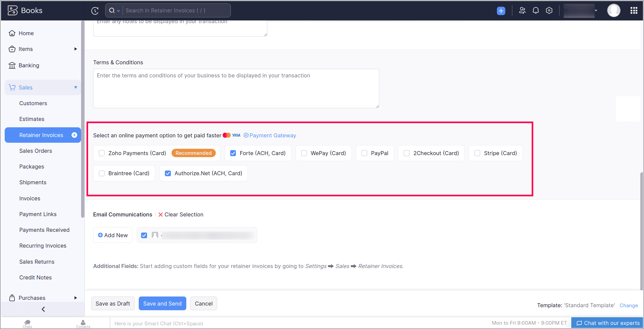This screenshot has height=329, width=644.
Task: Click the Banking building icon
Action: [12, 65]
